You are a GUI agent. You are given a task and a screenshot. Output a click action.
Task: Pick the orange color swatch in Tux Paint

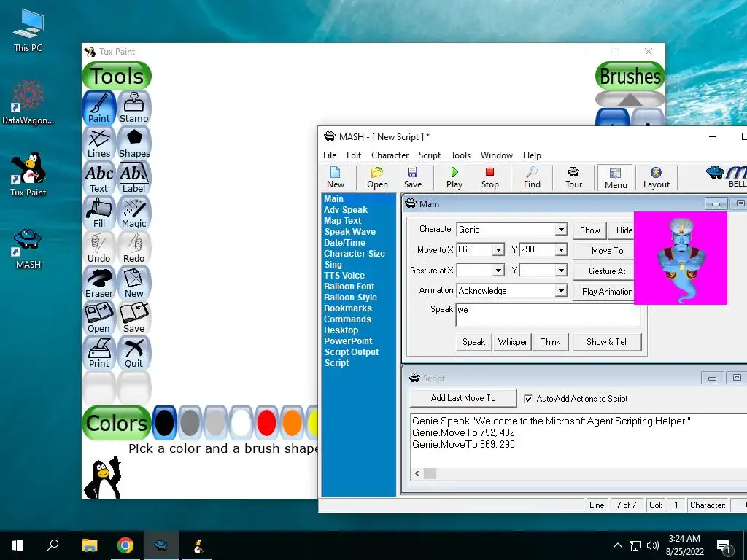click(x=292, y=423)
